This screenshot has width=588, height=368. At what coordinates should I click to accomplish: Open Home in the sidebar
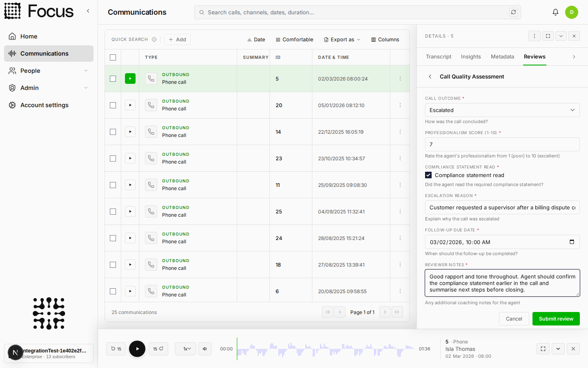(49, 36)
